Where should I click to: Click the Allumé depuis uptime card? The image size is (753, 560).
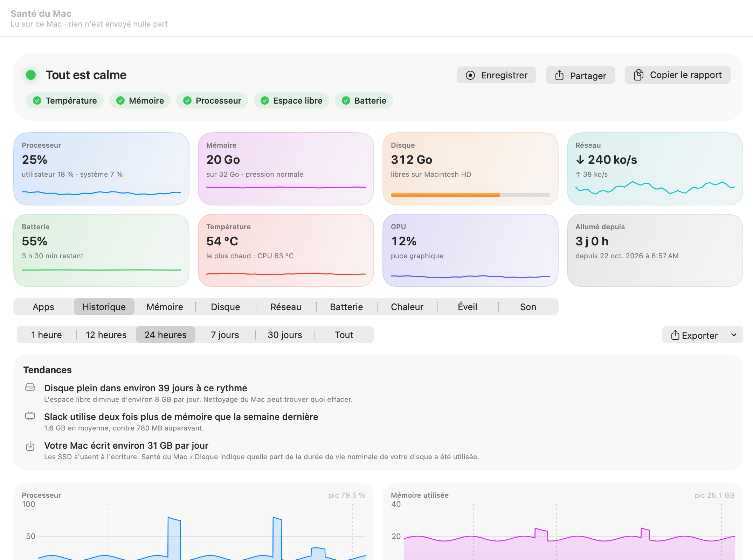pos(655,250)
